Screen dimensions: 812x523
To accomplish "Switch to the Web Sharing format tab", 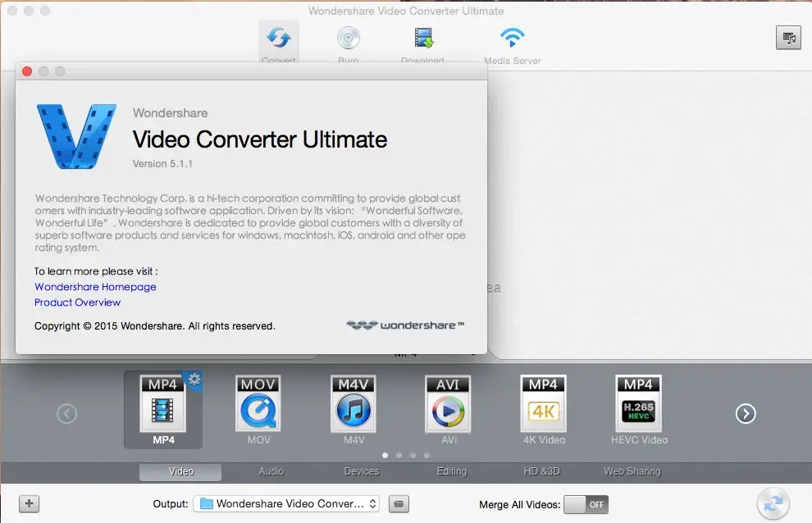I will (x=632, y=471).
